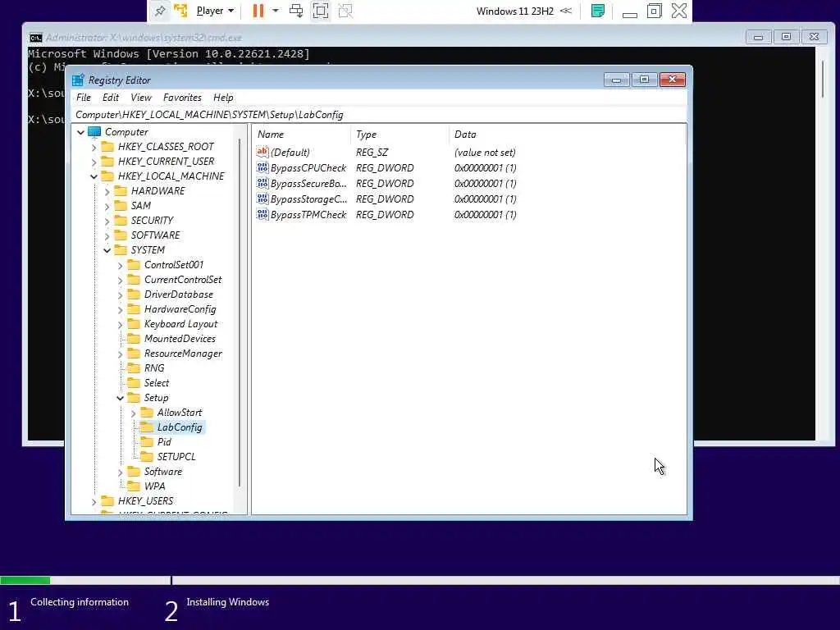Open the VMware notes icon
Viewport: 840px width, 630px height.
pyautogui.click(x=598, y=11)
